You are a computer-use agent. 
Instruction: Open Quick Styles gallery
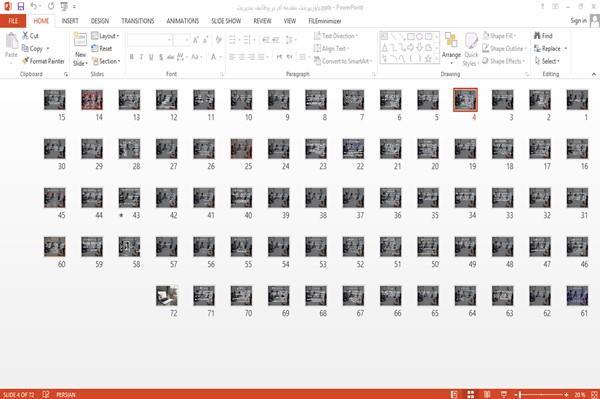[x=471, y=50]
